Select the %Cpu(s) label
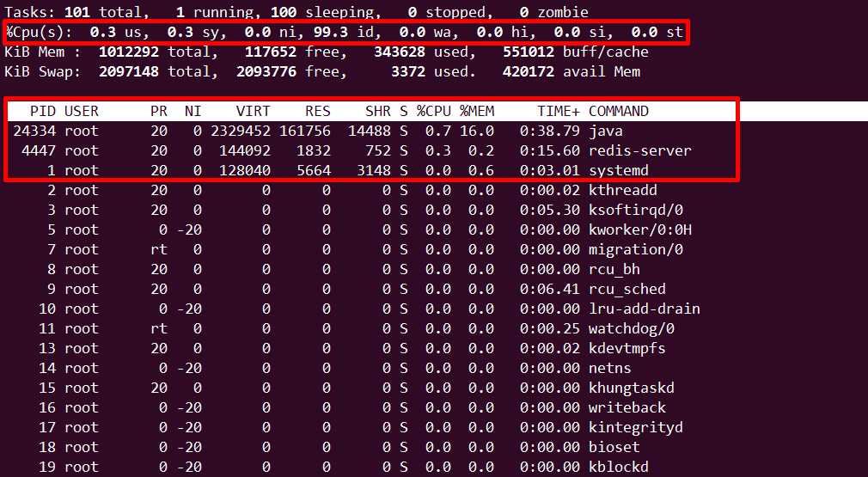 [39, 32]
